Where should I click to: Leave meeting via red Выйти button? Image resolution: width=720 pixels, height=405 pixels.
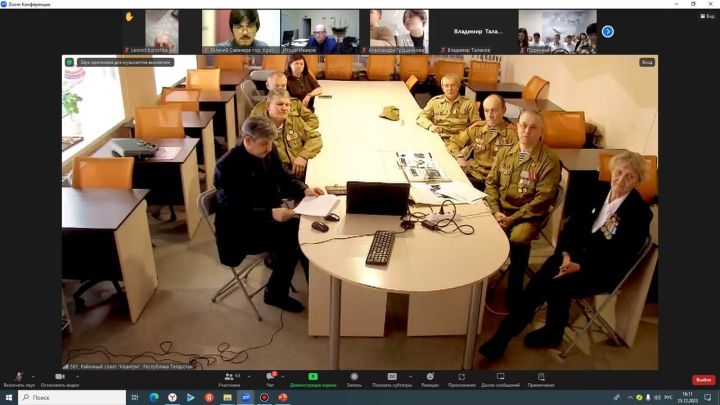[703, 380]
